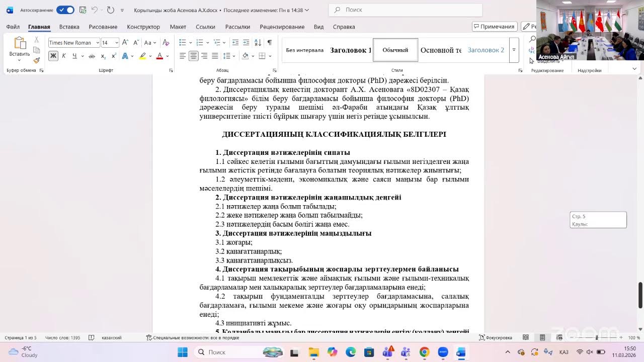Open the Примечания comments button
The height and width of the screenshot is (362, 644).
click(x=494, y=27)
